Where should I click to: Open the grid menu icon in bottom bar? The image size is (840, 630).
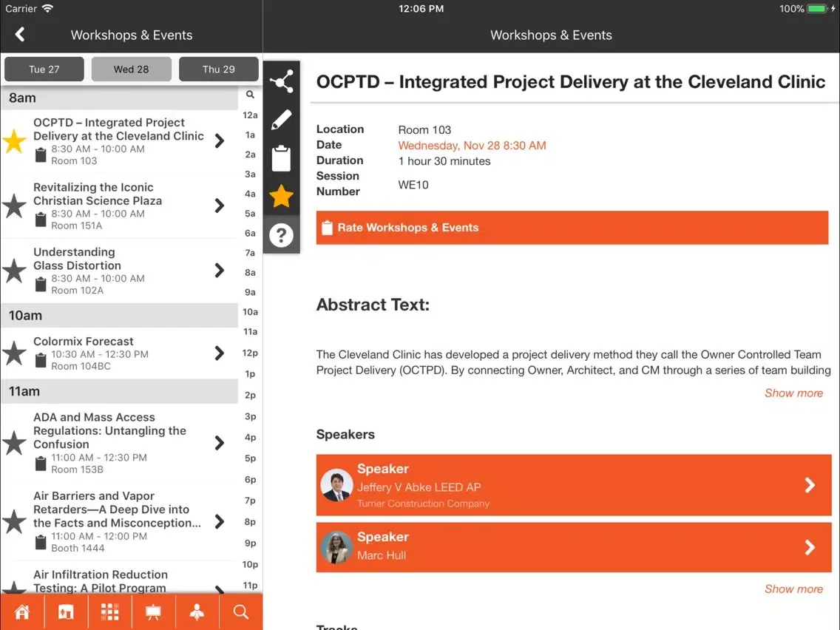click(x=110, y=612)
